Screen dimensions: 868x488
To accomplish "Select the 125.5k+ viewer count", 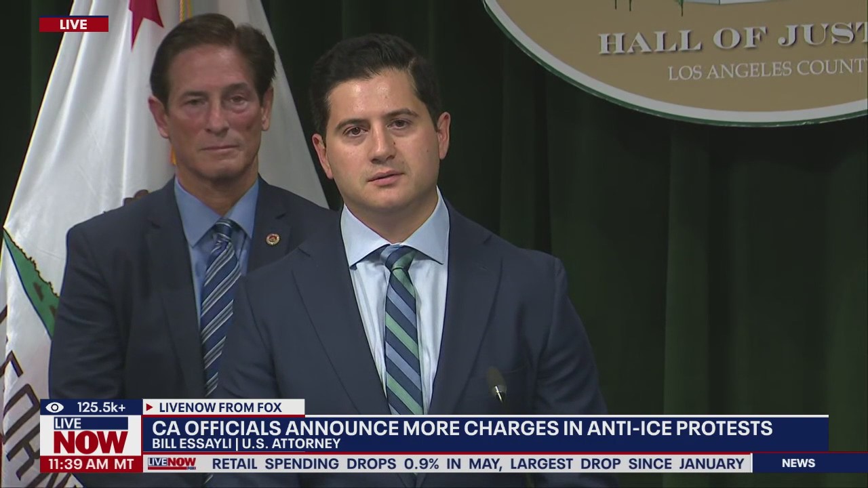I will 101,407.
